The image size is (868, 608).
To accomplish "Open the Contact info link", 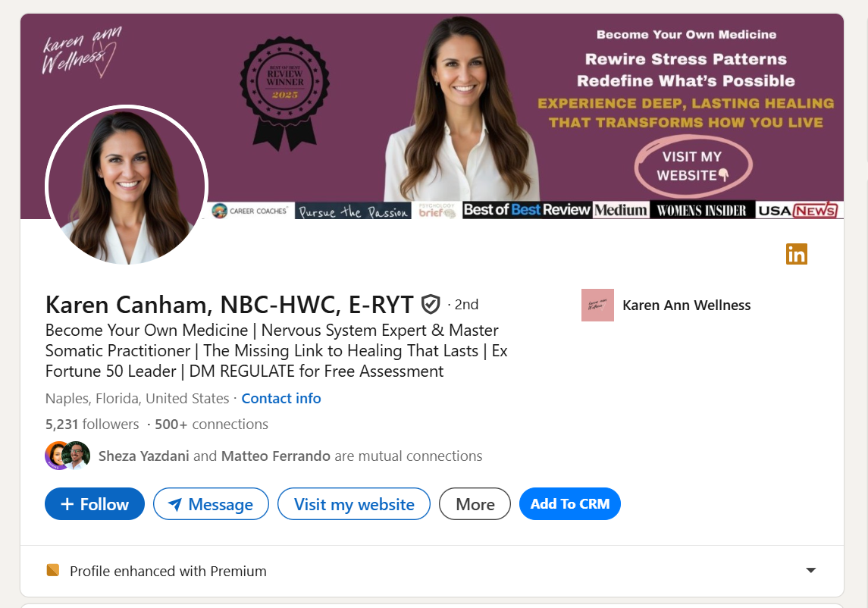I will point(281,399).
